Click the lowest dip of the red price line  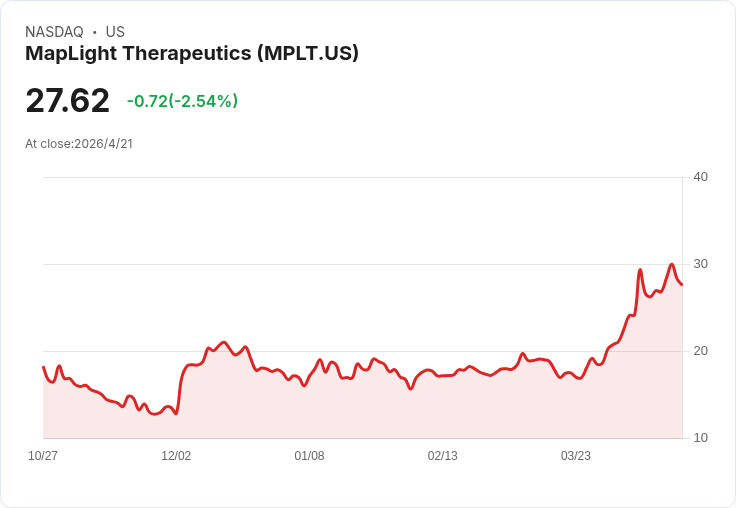tap(153, 414)
